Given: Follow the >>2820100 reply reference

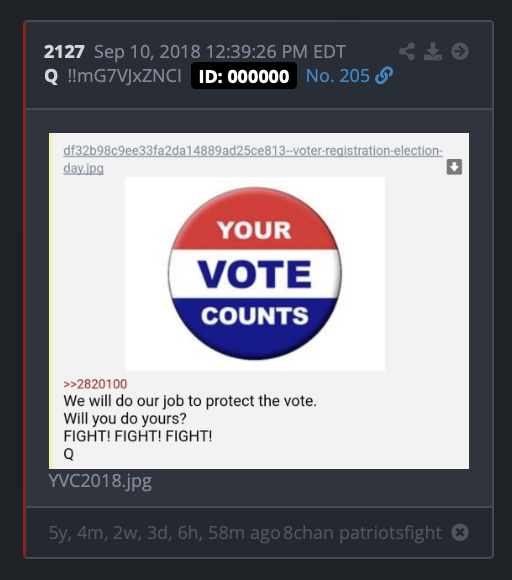Looking at the screenshot, I should click(x=95, y=384).
